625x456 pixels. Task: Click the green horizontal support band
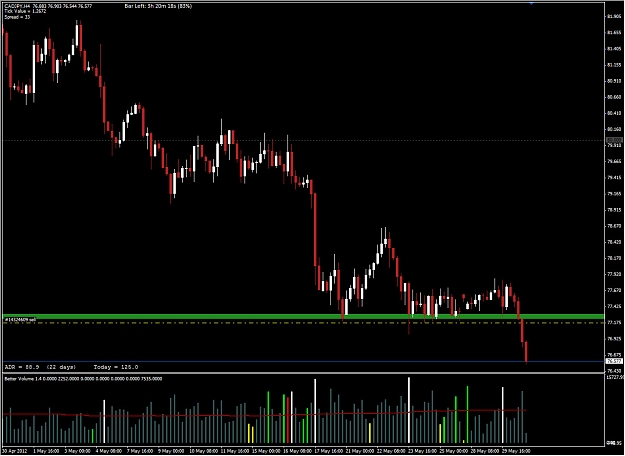304,316
